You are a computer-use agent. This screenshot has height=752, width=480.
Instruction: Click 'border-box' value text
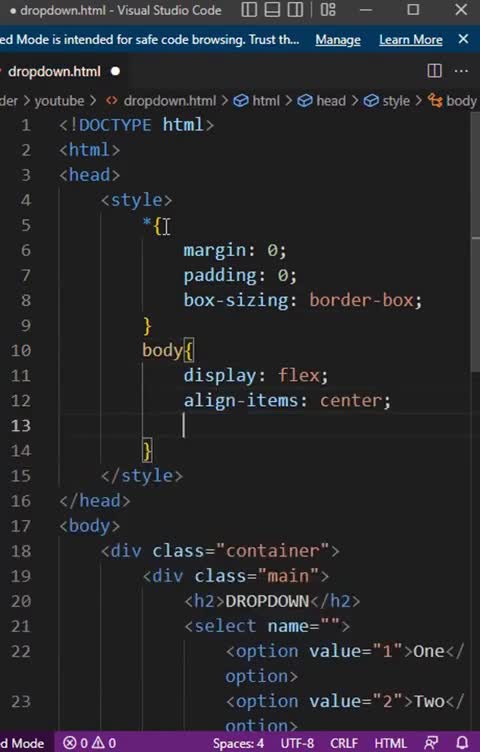click(x=361, y=301)
